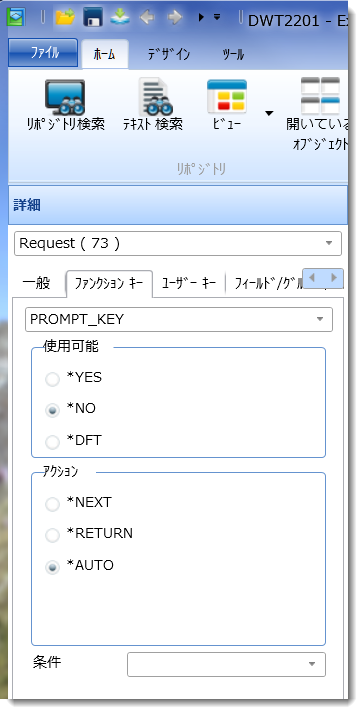Select the *DFT radio option
The width and height of the screenshot is (363, 714).
click(x=52, y=441)
